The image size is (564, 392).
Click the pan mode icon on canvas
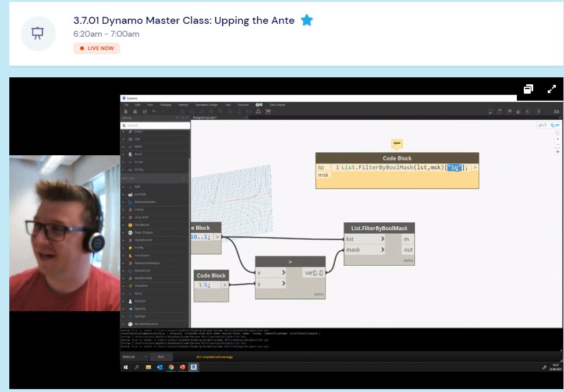click(558, 152)
